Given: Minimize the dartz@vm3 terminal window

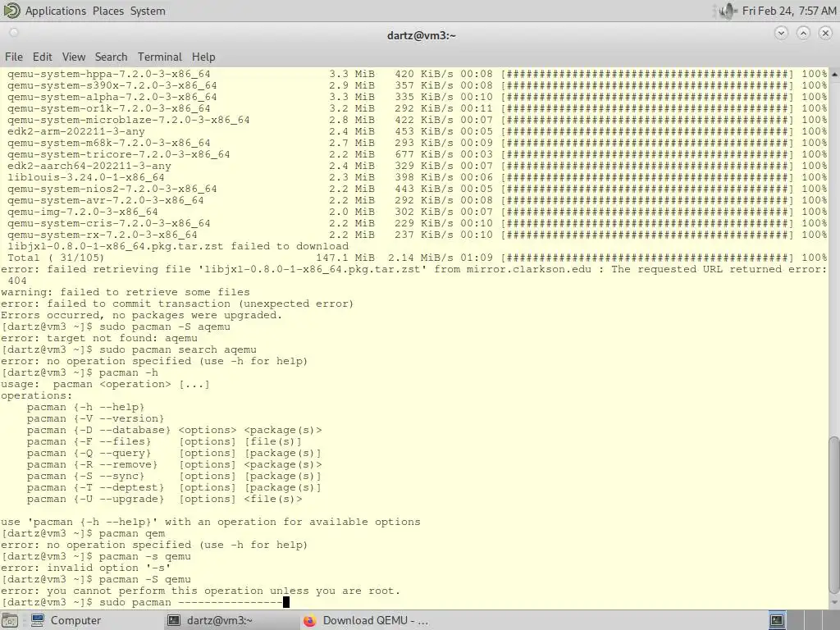Looking at the screenshot, I should [781, 34].
